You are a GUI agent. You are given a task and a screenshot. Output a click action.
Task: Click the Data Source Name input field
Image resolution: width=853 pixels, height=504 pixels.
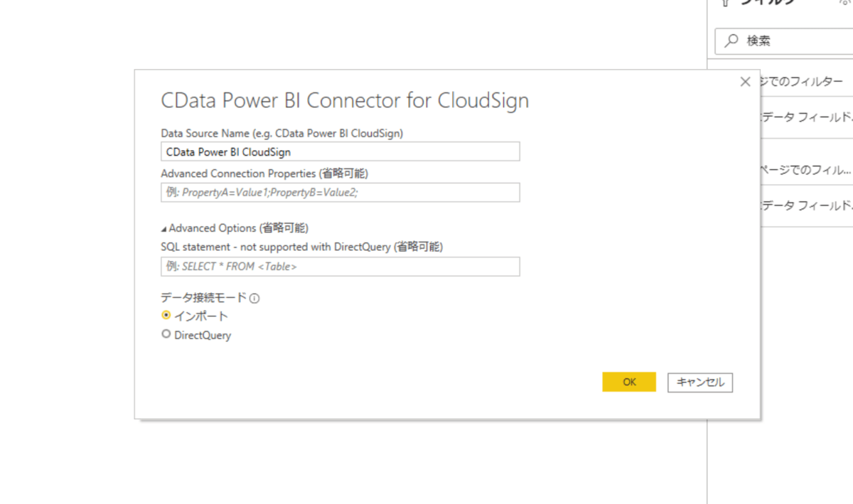coord(340,151)
